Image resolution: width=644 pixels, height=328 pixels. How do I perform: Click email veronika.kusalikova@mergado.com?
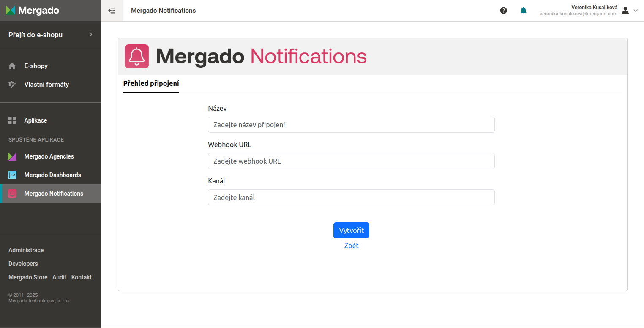[579, 14]
